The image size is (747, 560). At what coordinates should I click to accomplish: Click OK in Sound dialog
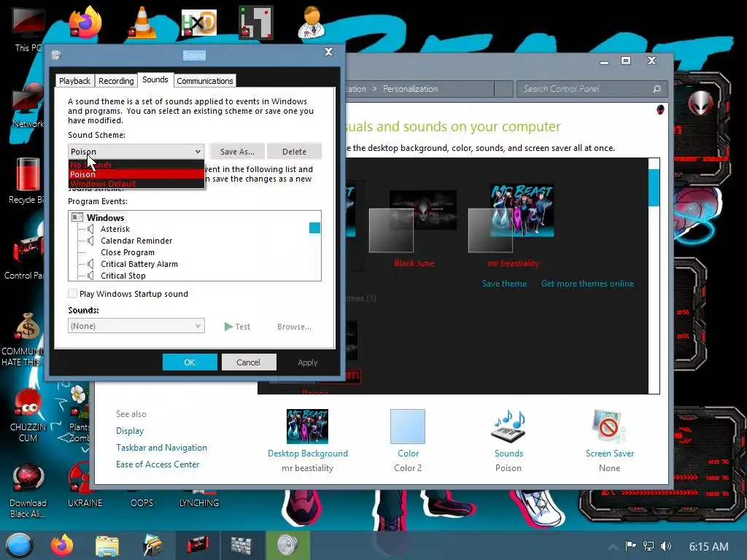[x=190, y=362]
